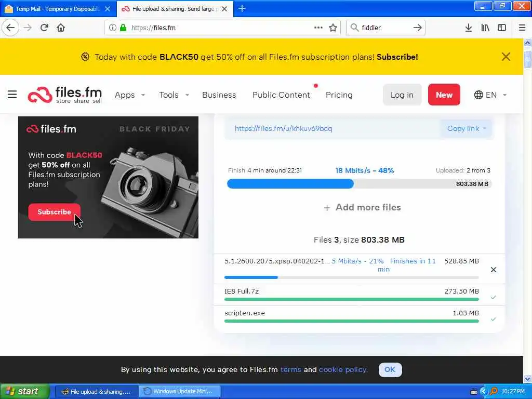This screenshot has height=399, width=532.
Task: Click the plus icon before Add more files
Action: click(327, 208)
